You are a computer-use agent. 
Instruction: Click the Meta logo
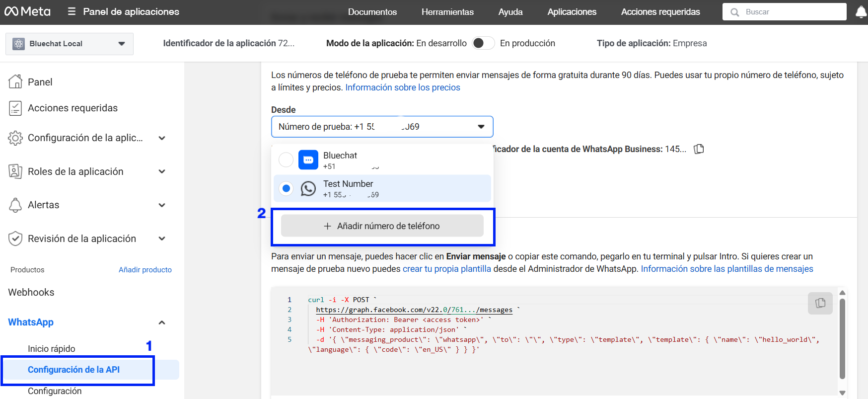pyautogui.click(x=27, y=11)
